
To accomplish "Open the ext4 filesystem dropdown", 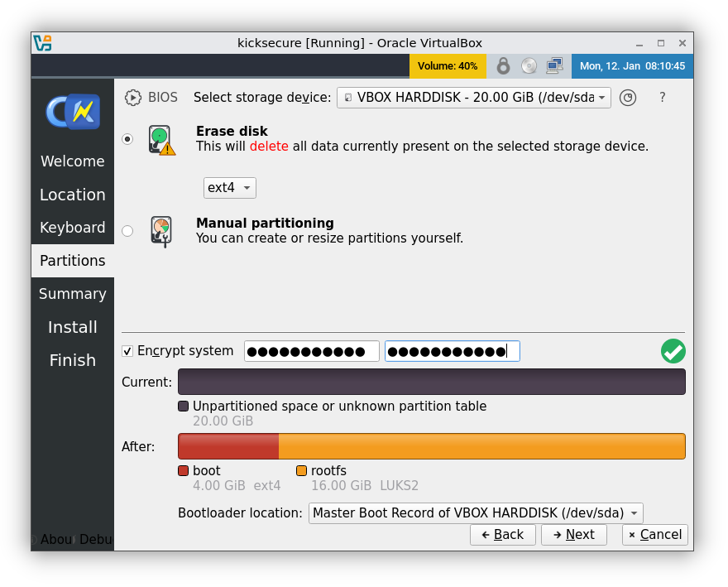I will pyautogui.click(x=229, y=187).
